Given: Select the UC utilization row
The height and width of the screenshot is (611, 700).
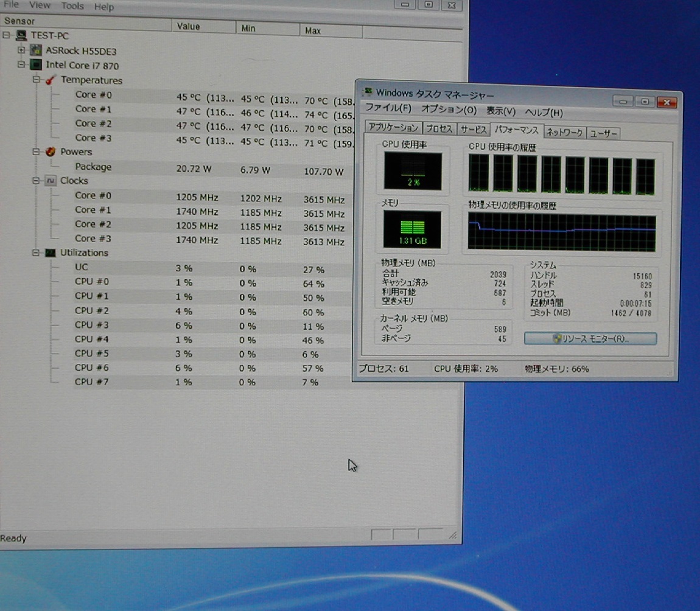Looking at the screenshot, I should click(x=212, y=268).
